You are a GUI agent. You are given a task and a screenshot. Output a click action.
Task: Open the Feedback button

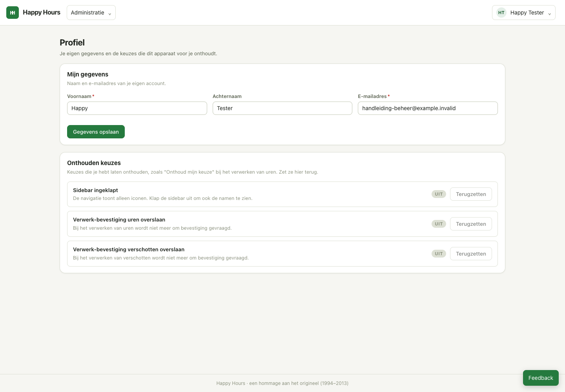coord(541,378)
